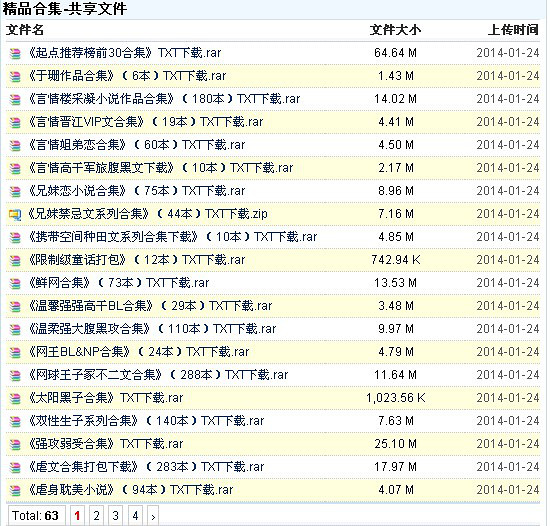The image size is (550, 526).
Task: Click the 11.64 M file size value
Action: tap(395, 375)
